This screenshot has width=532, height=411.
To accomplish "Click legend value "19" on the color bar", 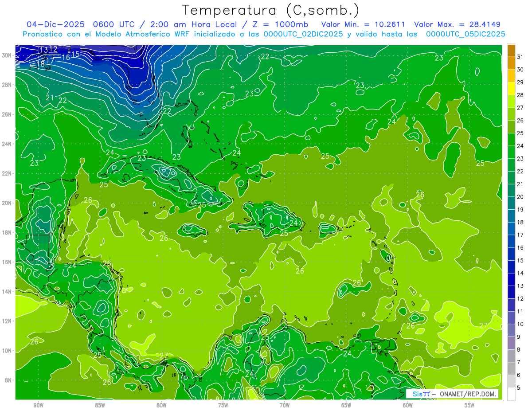I will [x=520, y=210].
